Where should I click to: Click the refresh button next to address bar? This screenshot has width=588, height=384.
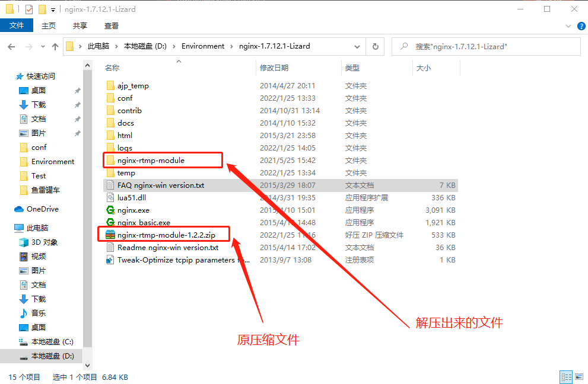(375, 46)
